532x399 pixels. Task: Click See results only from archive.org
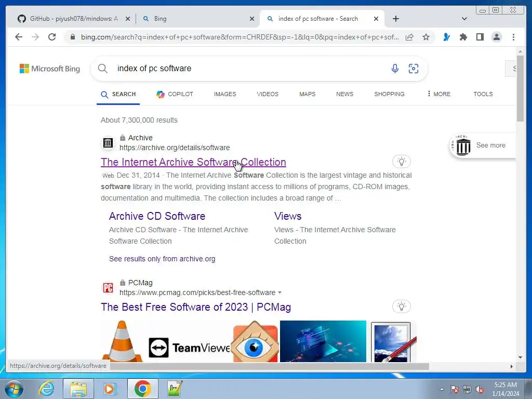coord(162,259)
